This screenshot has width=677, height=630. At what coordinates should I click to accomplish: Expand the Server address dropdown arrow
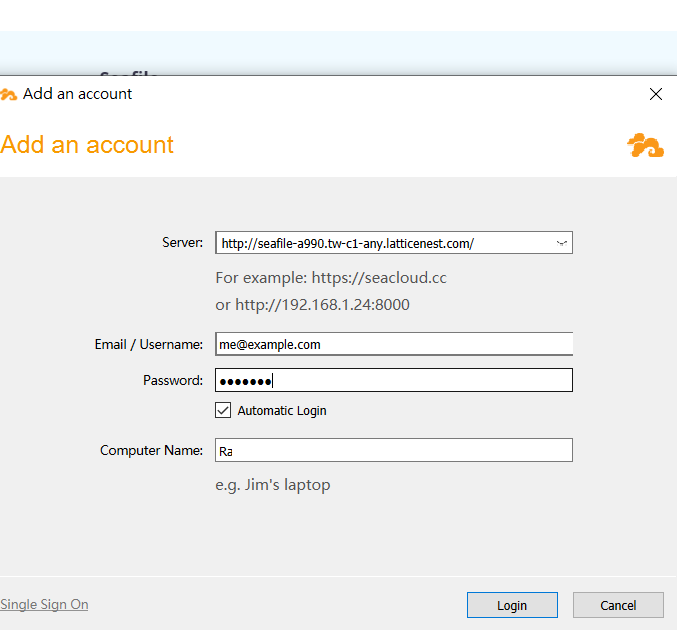pyautogui.click(x=561, y=243)
